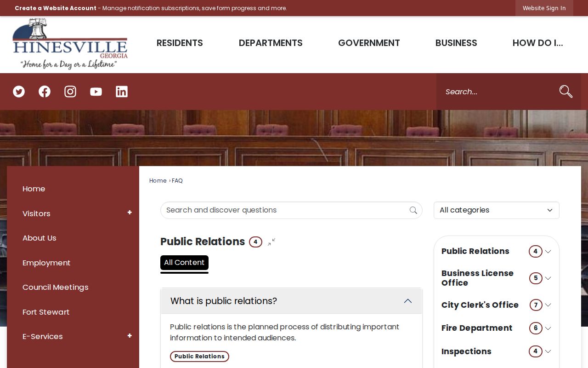Click the Fire Department category label
588x368 pixels.
(477, 328)
